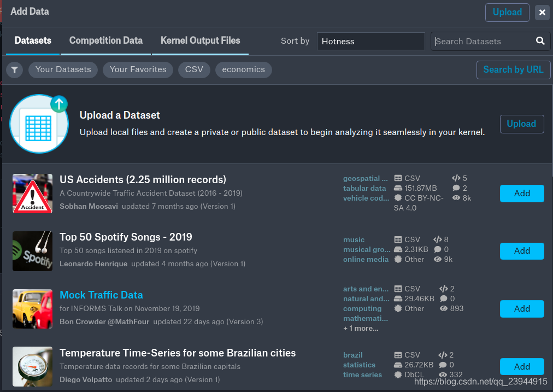Image resolution: width=553 pixels, height=392 pixels.
Task: Click the Upload button in the dialog header
Action: click(507, 13)
